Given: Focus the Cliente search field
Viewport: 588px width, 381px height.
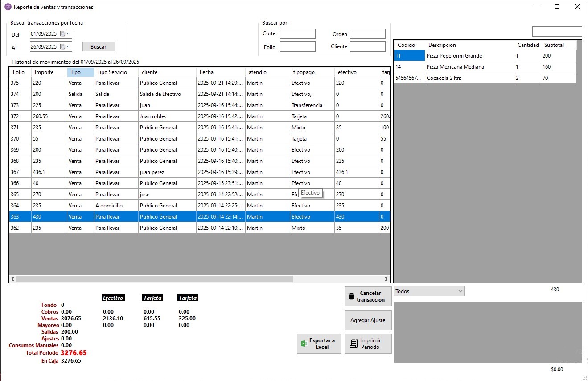Looking at the screenshot, I should click(x=367, y=47).
